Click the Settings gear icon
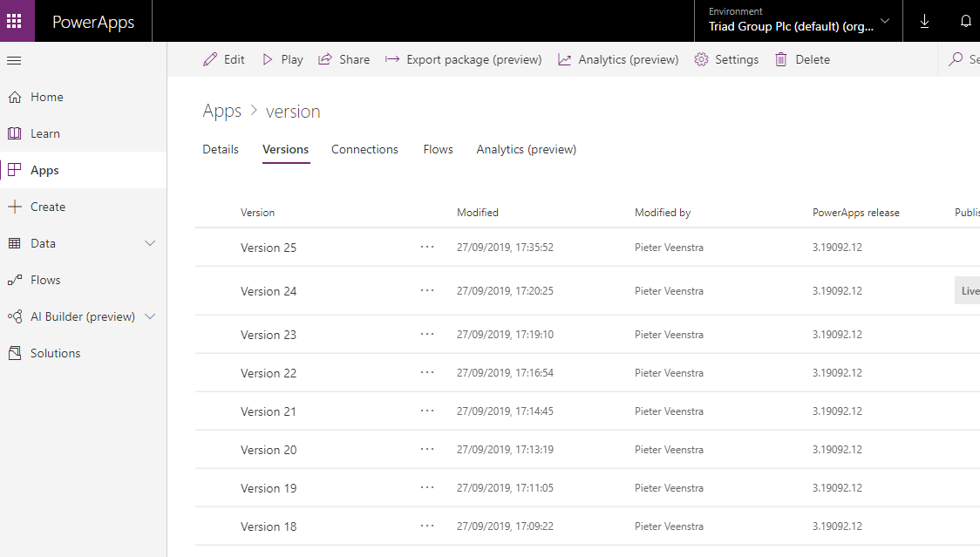 701,59
